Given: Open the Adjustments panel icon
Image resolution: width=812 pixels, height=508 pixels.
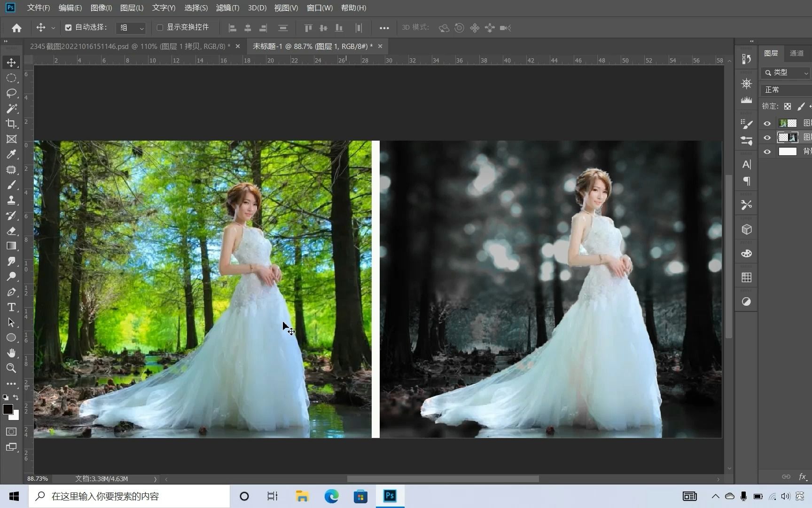Looking at the screenshot, I should coord(746,302).
